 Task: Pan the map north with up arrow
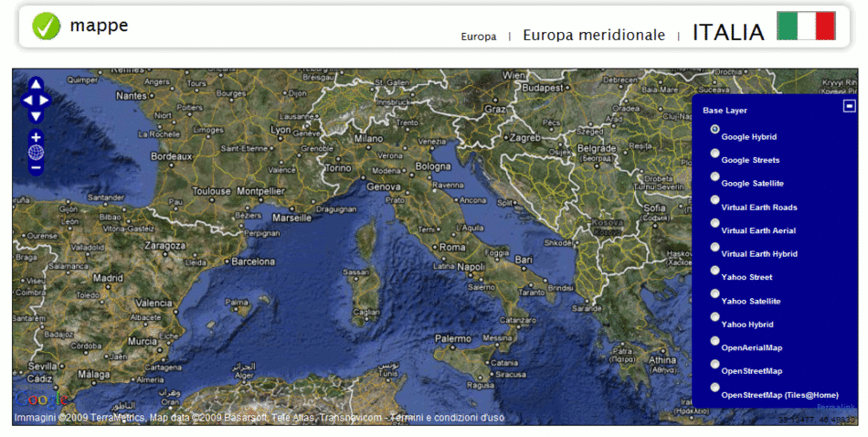click(36, 84)
